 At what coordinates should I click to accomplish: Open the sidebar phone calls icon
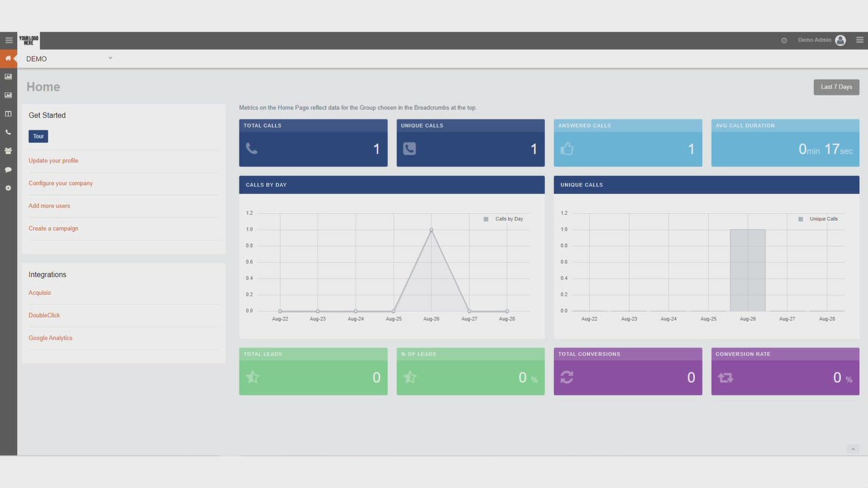pos(8,132)
